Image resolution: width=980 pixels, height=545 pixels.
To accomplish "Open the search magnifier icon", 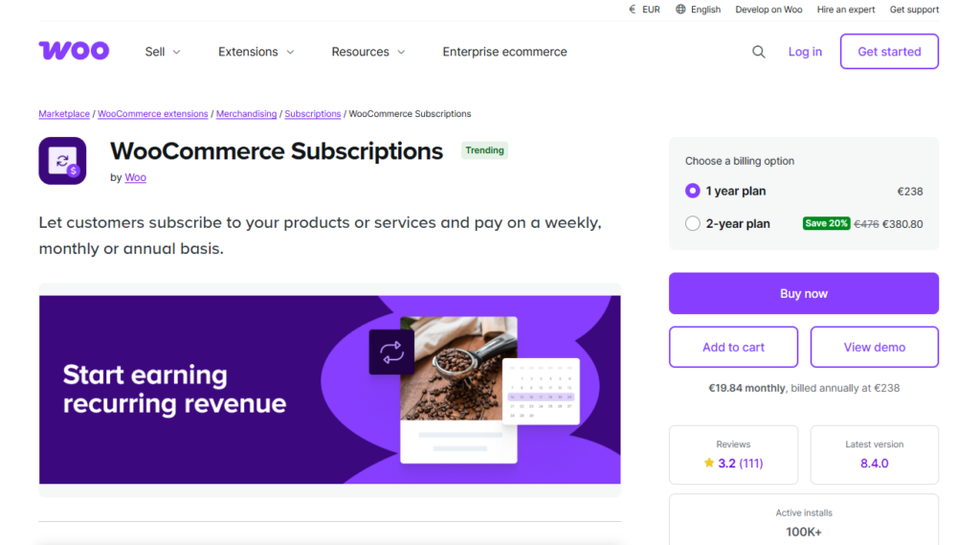I will 759,52.
